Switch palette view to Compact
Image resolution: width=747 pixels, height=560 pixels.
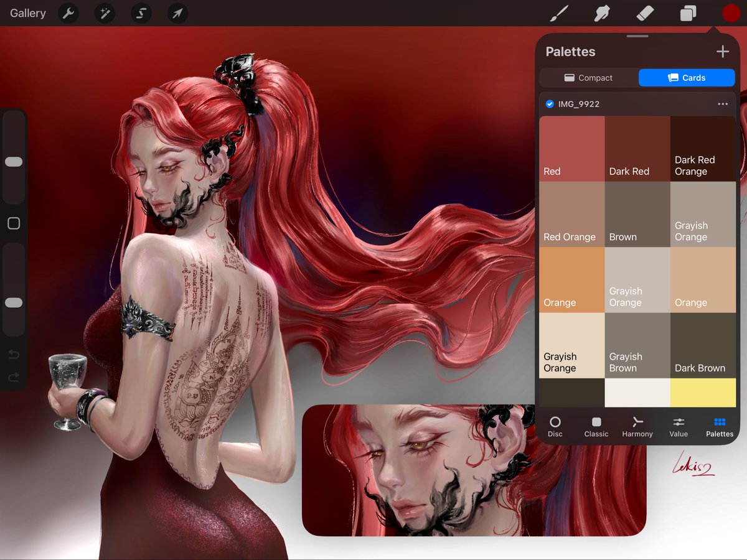pos(588,77)
